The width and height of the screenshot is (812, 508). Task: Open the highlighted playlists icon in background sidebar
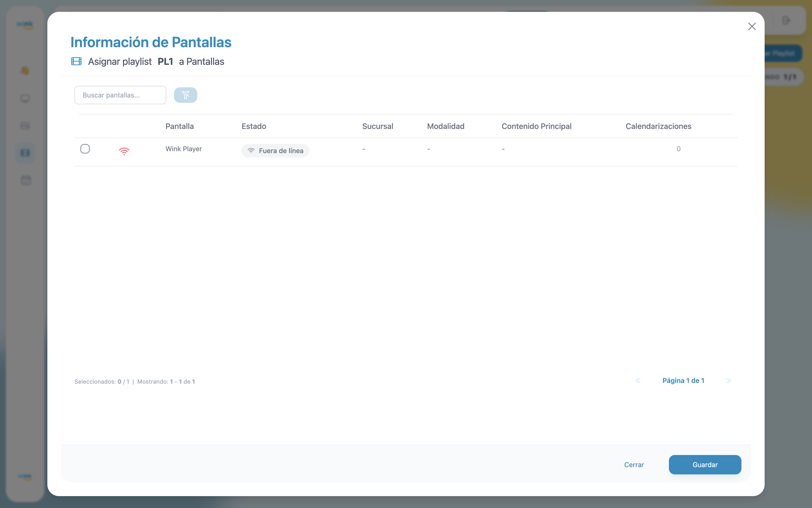click(25, 153)
